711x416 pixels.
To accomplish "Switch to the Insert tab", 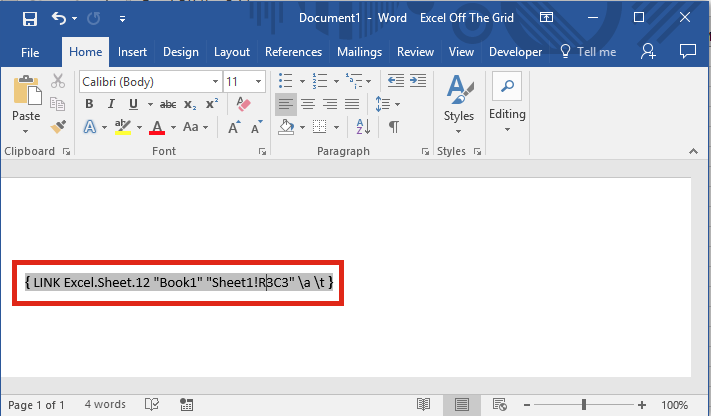I will point(132,52).
